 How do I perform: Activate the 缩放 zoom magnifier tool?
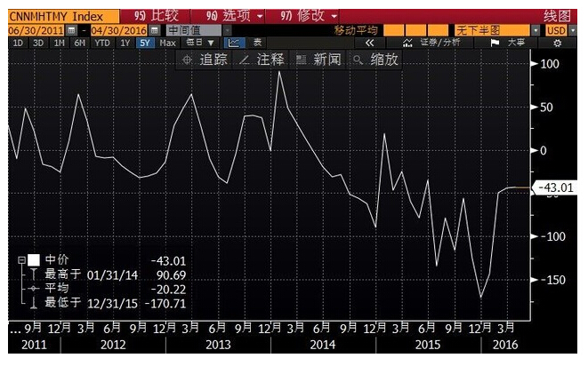pos(375,60)
